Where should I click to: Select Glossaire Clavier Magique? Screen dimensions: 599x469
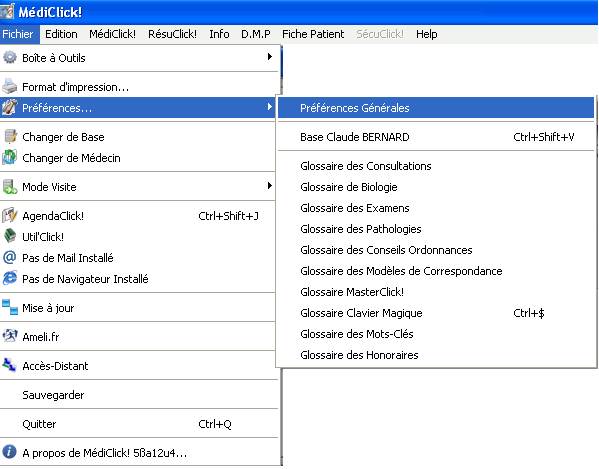point(436,313)
